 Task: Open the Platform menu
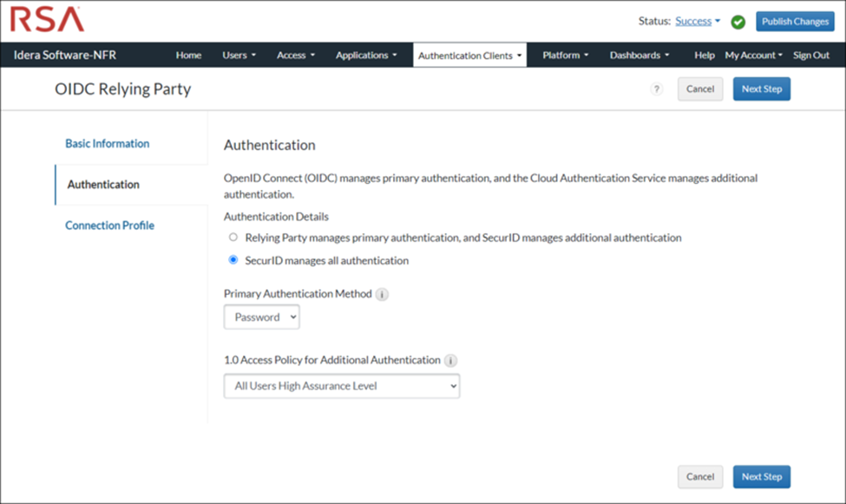565,56
